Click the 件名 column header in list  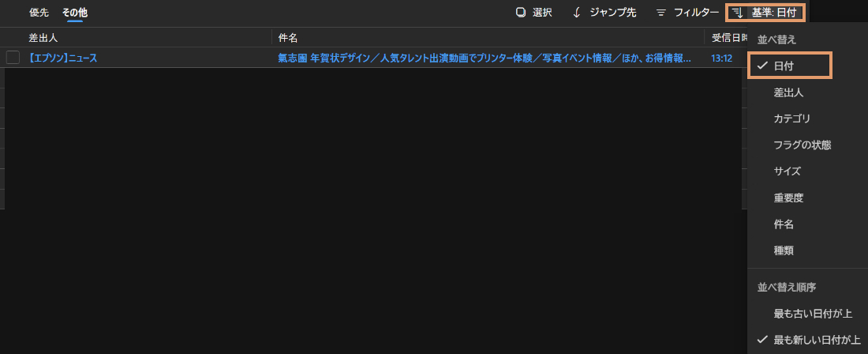point(287,37)
